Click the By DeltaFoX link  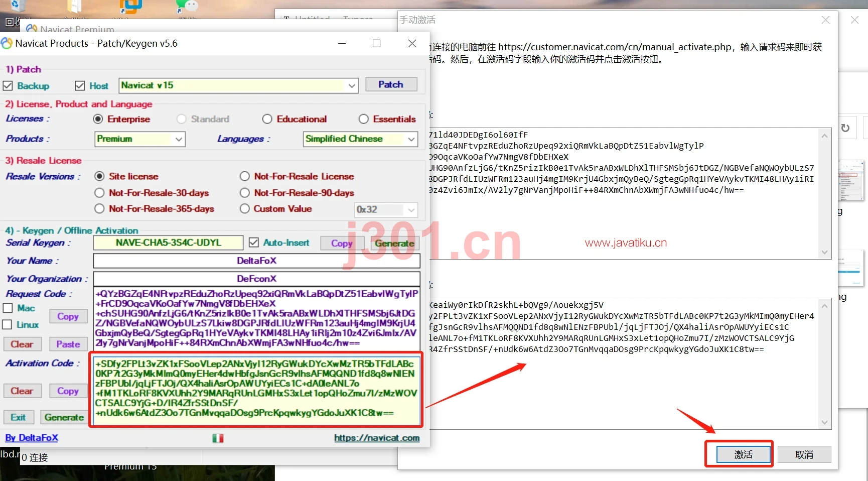point(32,438)
